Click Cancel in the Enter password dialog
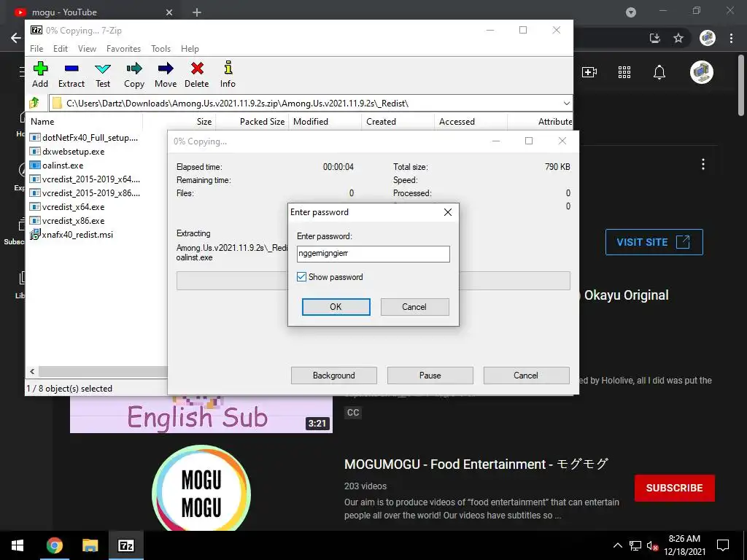 click(x=414, y=307)
